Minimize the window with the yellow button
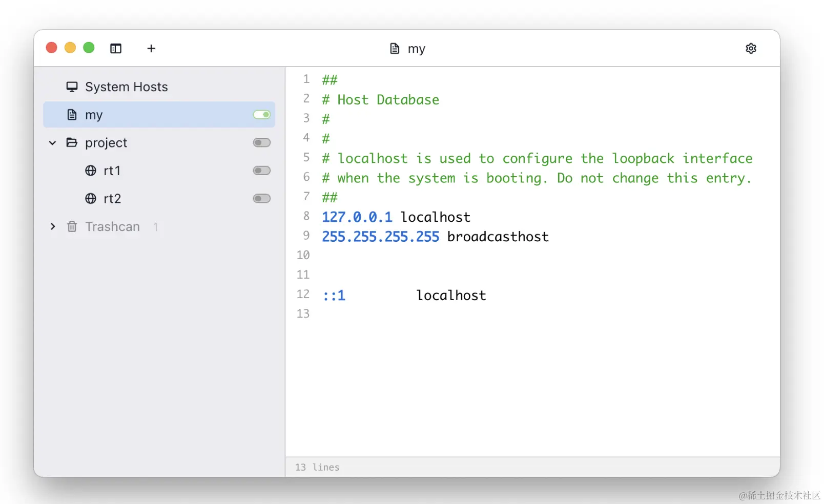This screenshot has width=824, height=504. [70, 48]
